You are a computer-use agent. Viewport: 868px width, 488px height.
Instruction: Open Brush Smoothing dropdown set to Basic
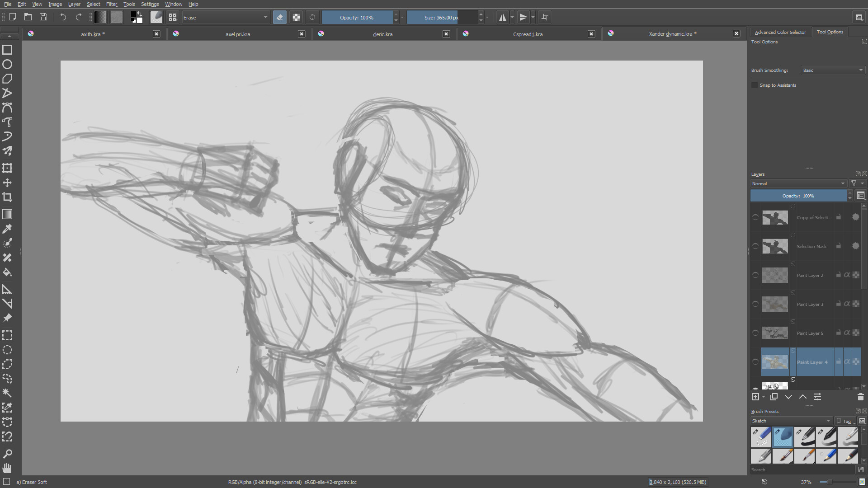pos(833,70)
